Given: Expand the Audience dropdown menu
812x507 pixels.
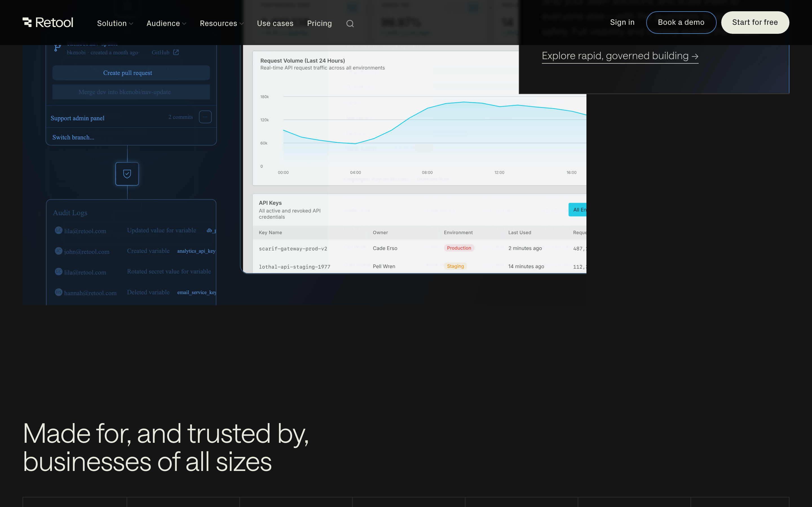Looking at the screenshot, I should coord(166,23).
